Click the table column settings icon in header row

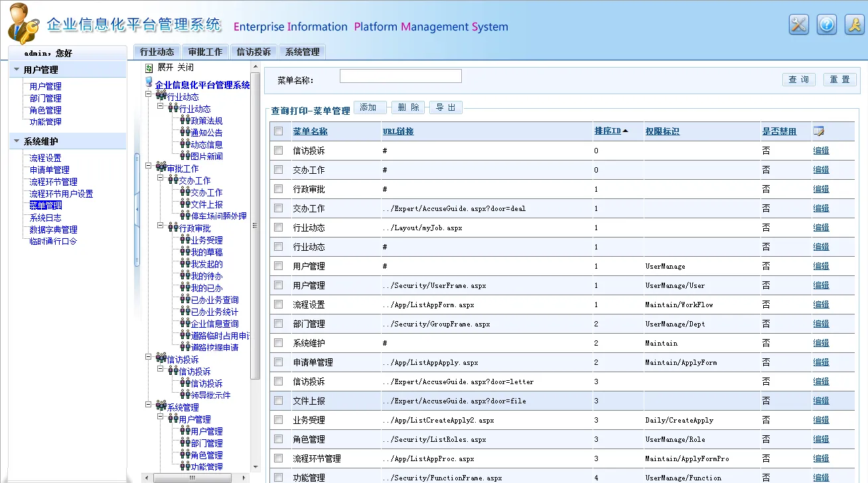818,131
